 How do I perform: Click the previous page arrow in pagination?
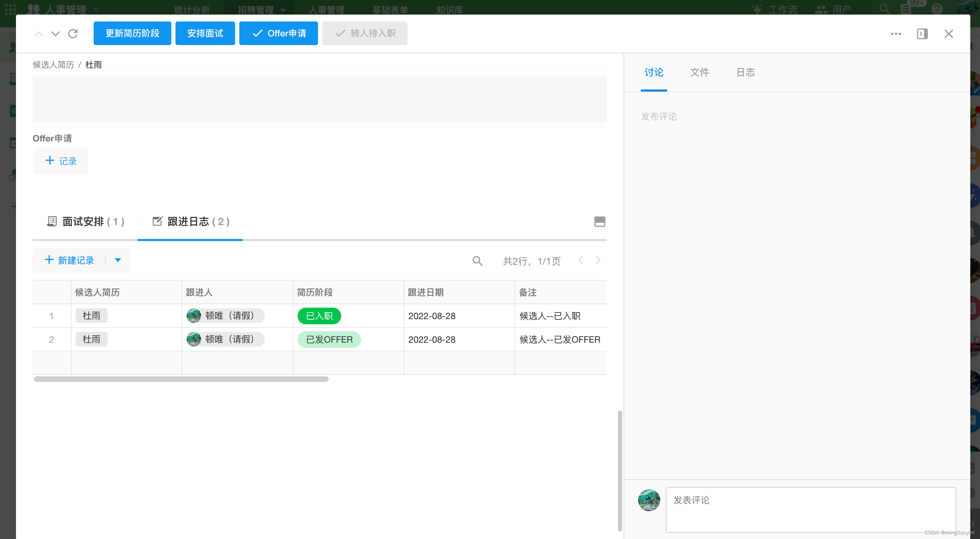581,260
